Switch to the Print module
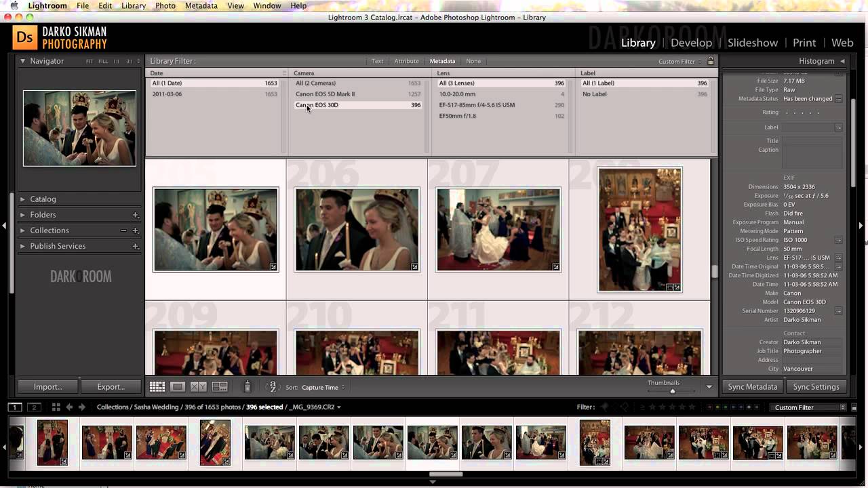The height and width of the screenshot is (488, 868). point(804,43)
